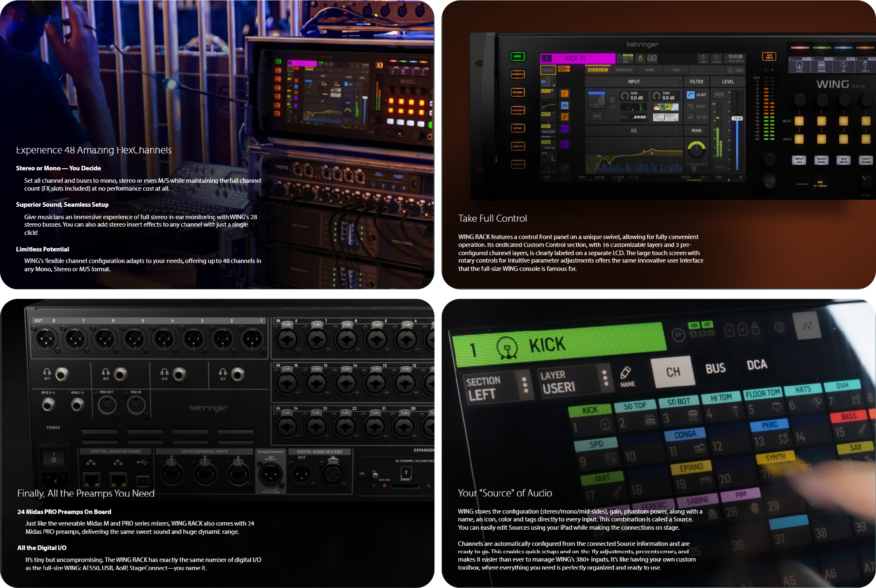Open the TAGS tab
Viewport: 876px width, 588px height.
pos(676,70)
